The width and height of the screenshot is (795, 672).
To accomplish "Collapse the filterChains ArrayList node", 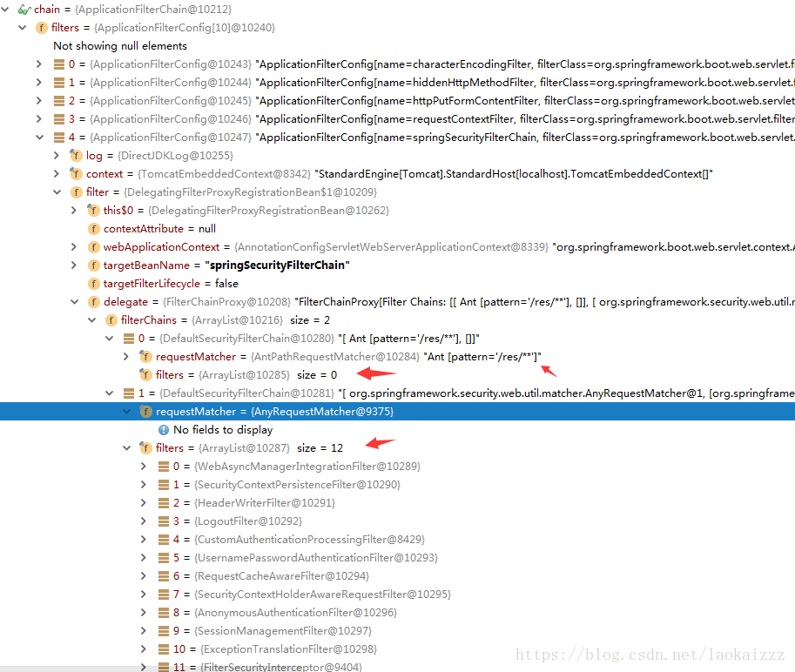I will (91, 319).
